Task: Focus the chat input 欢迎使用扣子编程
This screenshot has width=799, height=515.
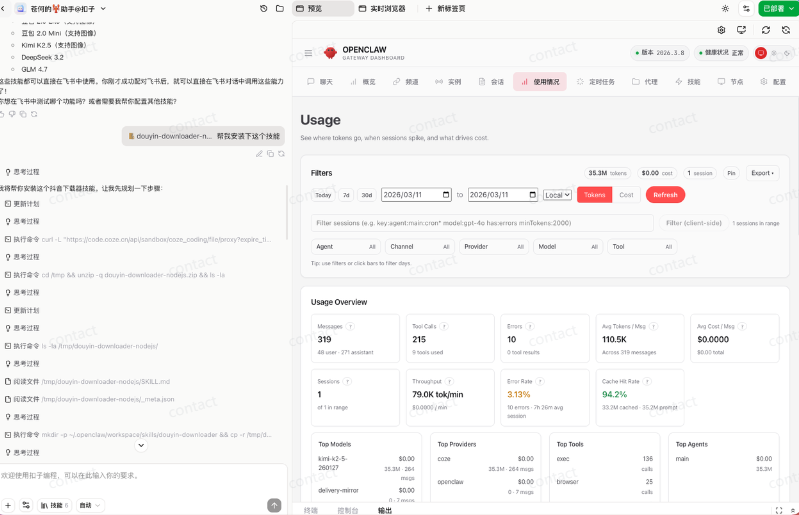Action: pos(143,476)
